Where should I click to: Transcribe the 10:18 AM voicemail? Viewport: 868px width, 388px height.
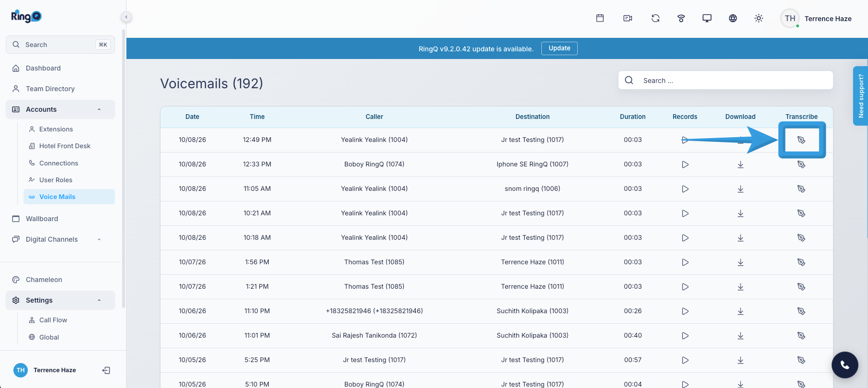[x=801, y=238]
